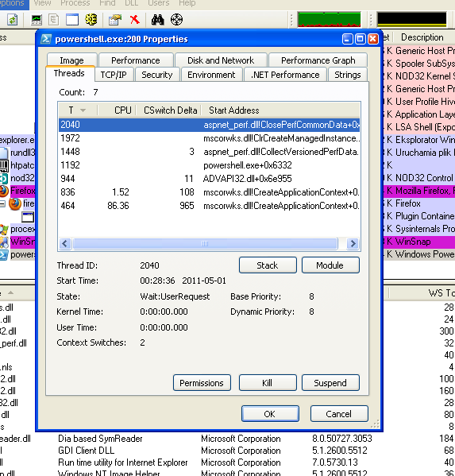
Task: Switch to the Strings tab
Action: pos(348,75)
